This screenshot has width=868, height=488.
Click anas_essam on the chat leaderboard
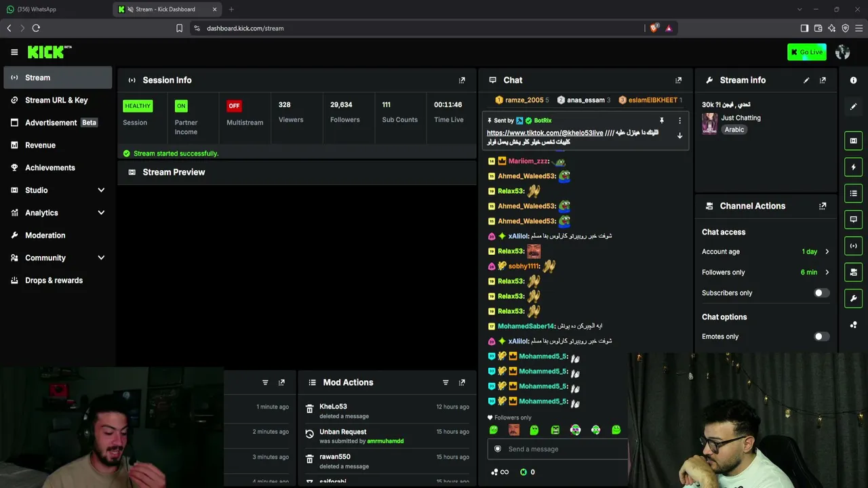tap(585, 100)
